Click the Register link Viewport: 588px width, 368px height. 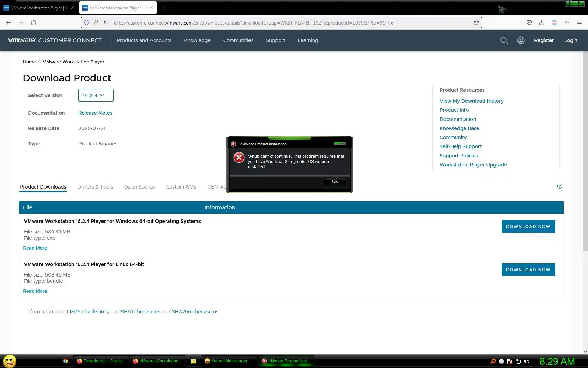544,40
